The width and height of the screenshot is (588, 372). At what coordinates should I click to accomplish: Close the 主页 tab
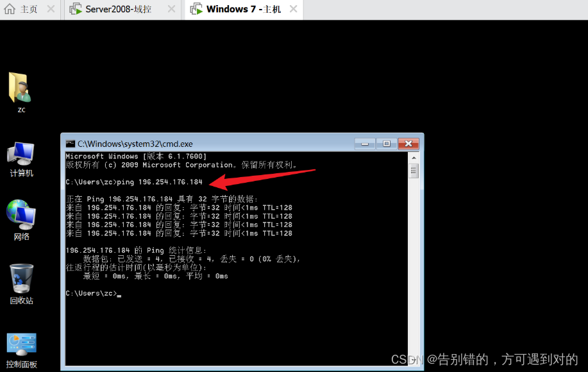(51, 9)
